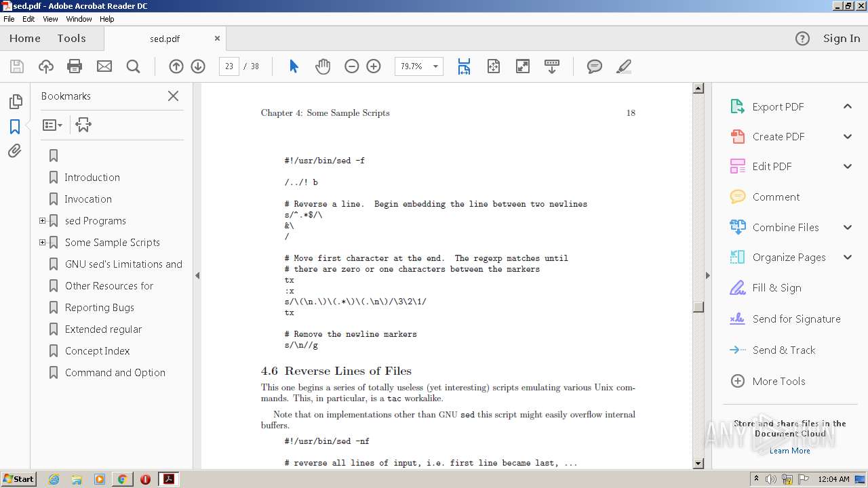Enter full screen mode icon
868x488 pixels.
coord(523,66)
